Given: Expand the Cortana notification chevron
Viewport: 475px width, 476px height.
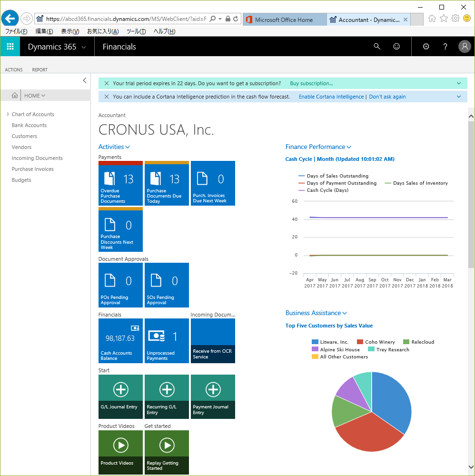Looking at the screenshot, I should click(459, 97).
